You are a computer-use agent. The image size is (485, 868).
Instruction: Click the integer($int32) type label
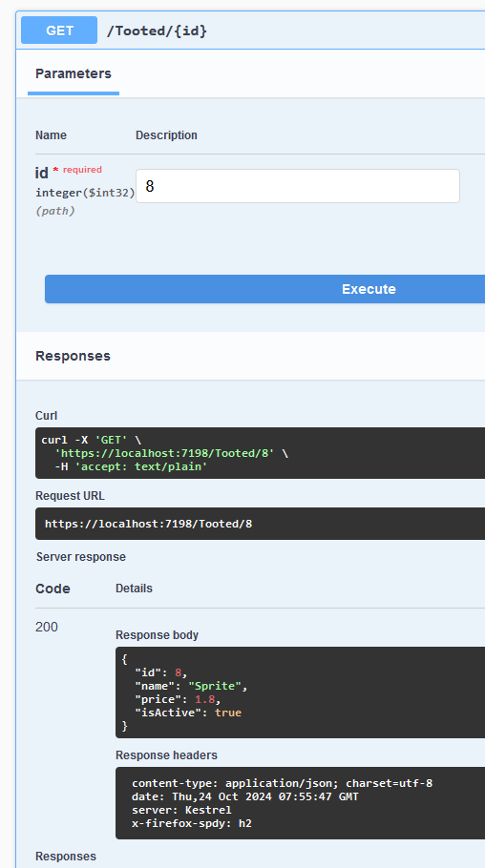click(85, 193)
